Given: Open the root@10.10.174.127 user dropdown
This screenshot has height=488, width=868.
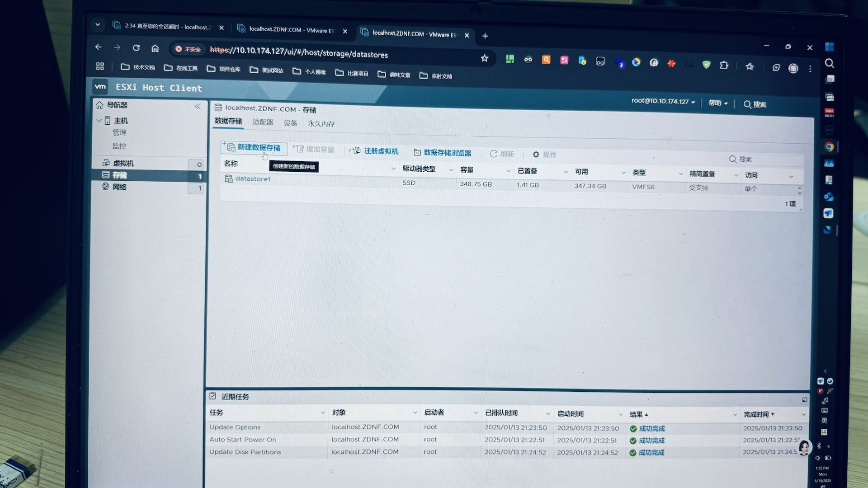Looking at the screenshot, I should (x=663, y=102).
